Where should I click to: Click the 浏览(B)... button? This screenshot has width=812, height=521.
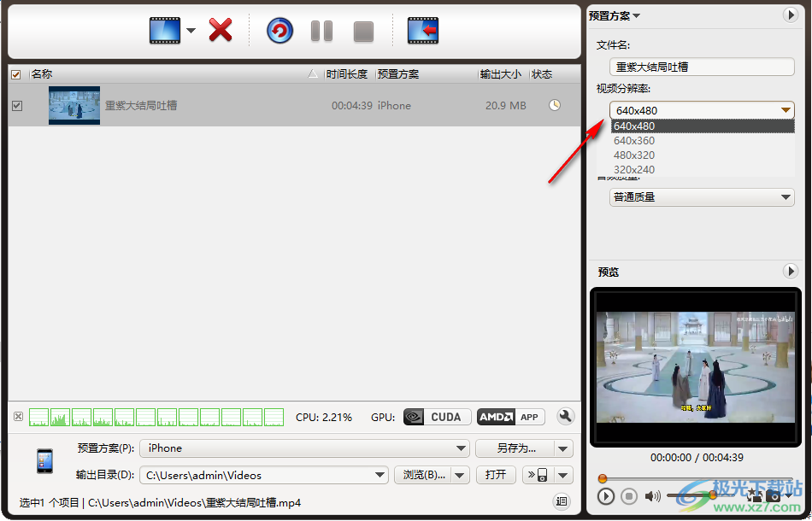[x=426, y=474]
